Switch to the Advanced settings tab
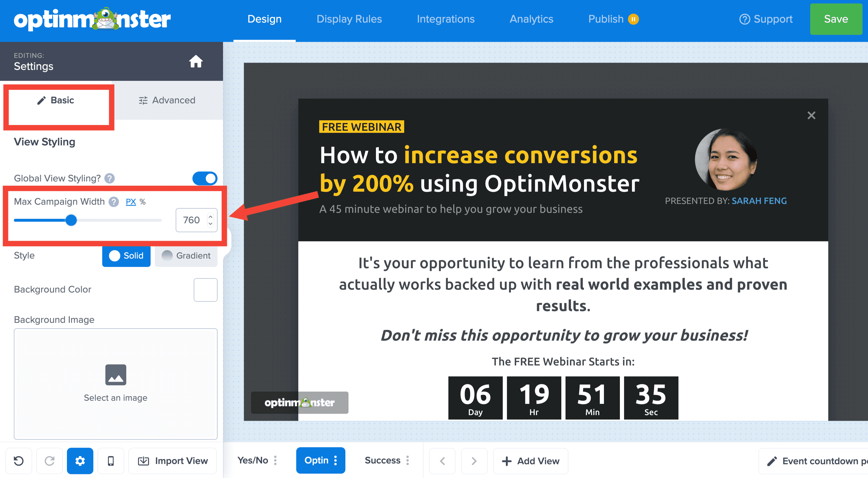 pos(167,100)
